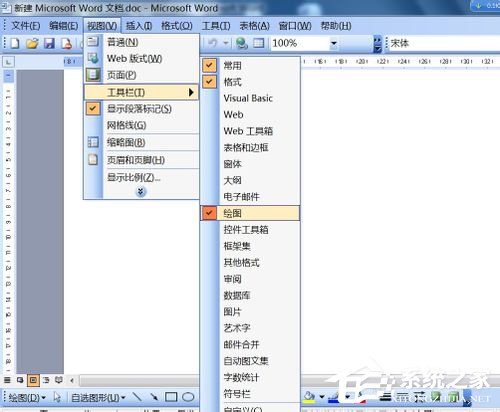
Task: Click the horizontal scrollbar left arrow
Action: tap(72, 380)
